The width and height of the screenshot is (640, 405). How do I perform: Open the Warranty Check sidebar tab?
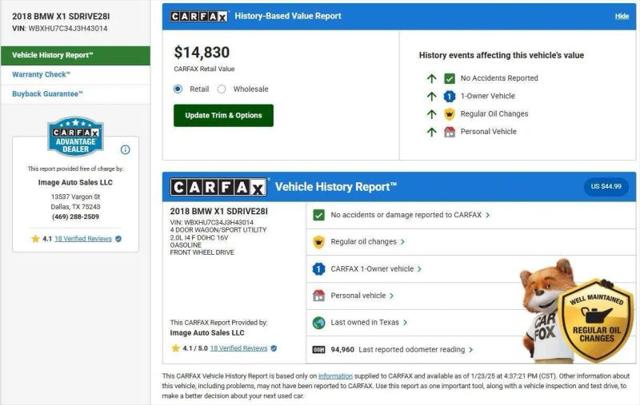tap(76, 75)
